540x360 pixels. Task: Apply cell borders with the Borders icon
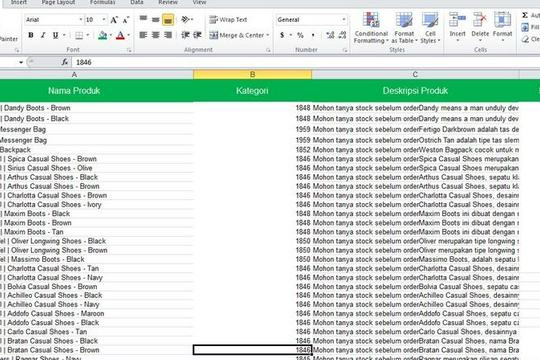(79, 35)
